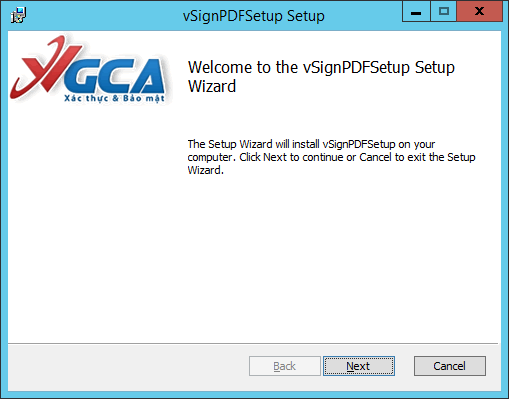This screenshot has width=509, height=399.
Task: Click the horizontal divider above the buttons
Action: point(253,343)
